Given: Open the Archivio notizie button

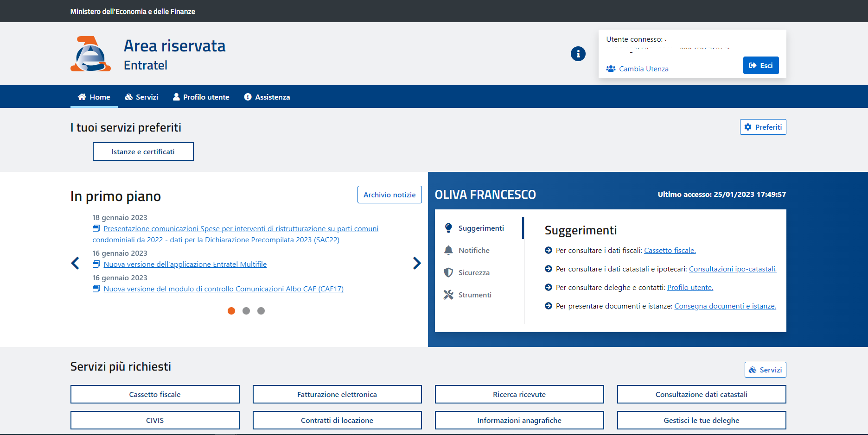Looking at the screenshot, I should click(389, 195).
